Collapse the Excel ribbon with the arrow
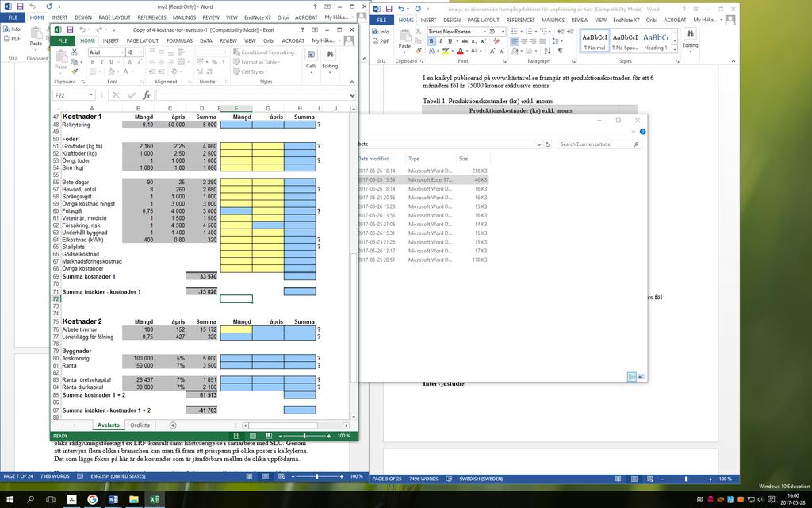The image size is (812, 508). pos(351,82)
